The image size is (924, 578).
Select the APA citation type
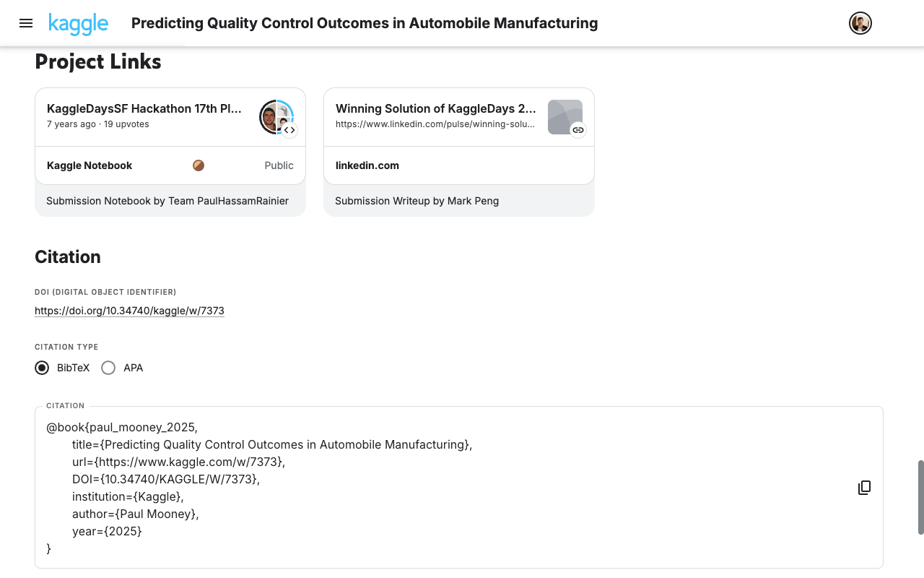click(x=108, y=368)
